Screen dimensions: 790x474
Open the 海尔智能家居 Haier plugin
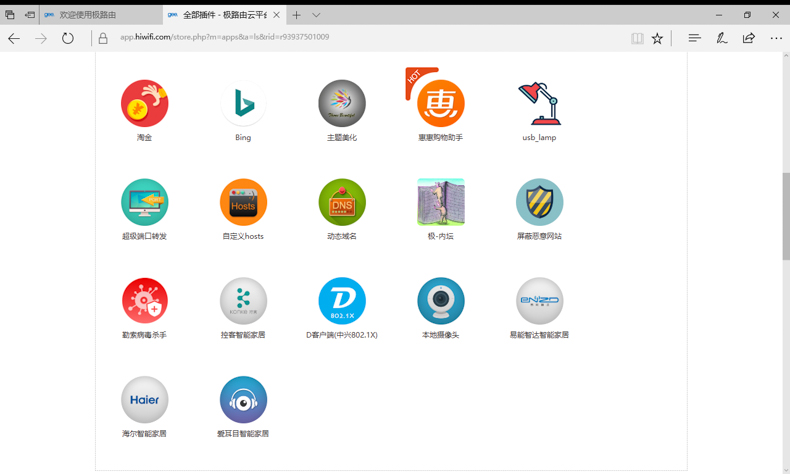(x=144, y=400)
